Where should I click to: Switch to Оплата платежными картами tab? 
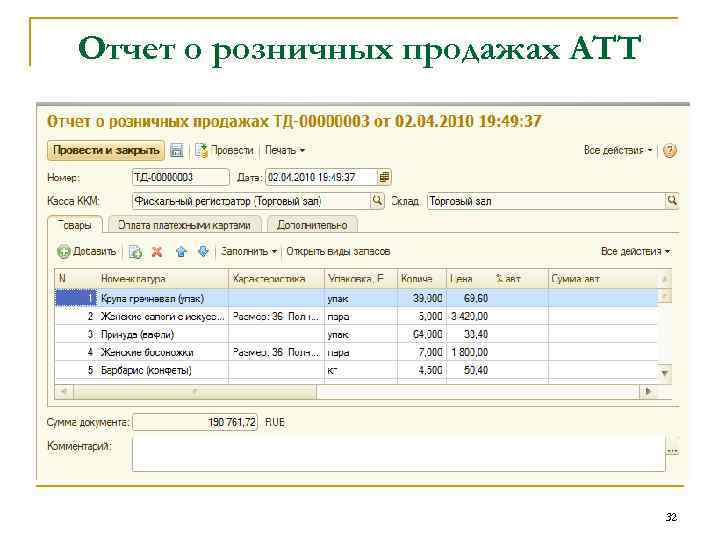[184, 225]
